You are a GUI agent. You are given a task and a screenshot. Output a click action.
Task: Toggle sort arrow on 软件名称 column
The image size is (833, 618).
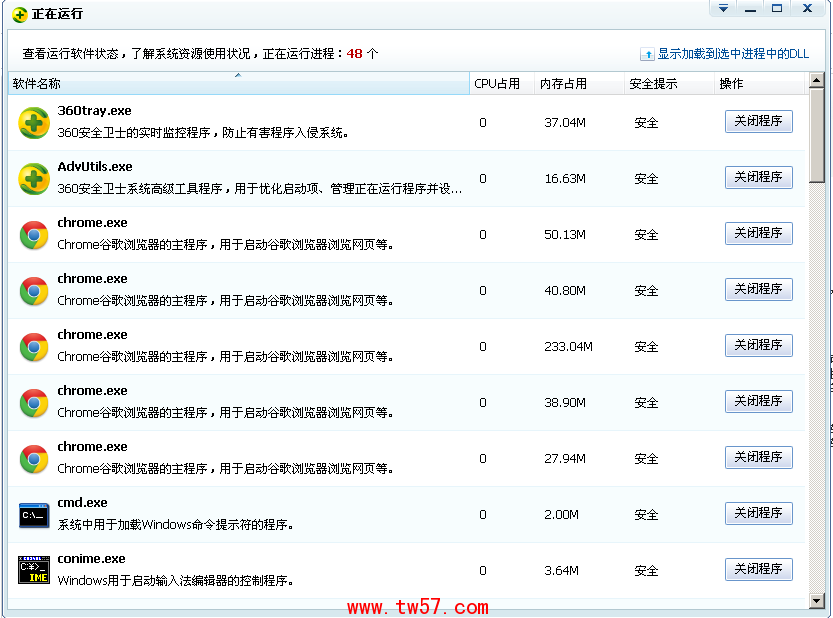tap(237, 76)
